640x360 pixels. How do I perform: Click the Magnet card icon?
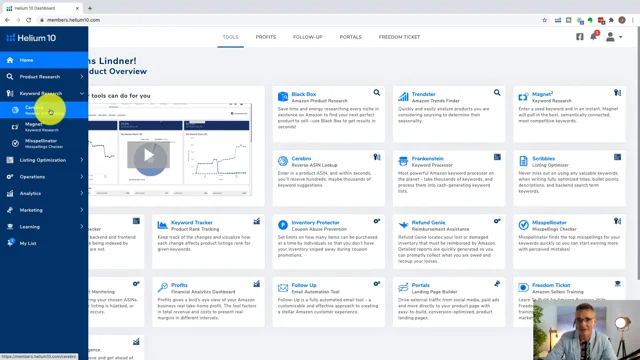pyautogui.click(x=523, y=97)
